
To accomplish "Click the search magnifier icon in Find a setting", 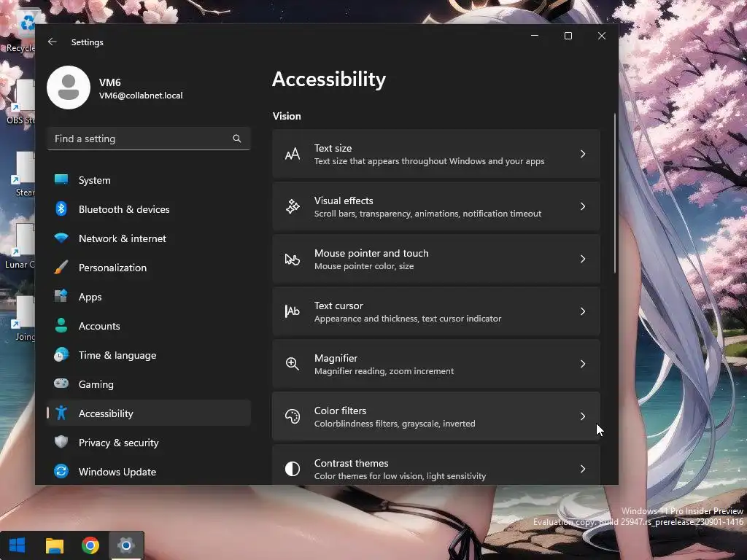I will 237,139.
